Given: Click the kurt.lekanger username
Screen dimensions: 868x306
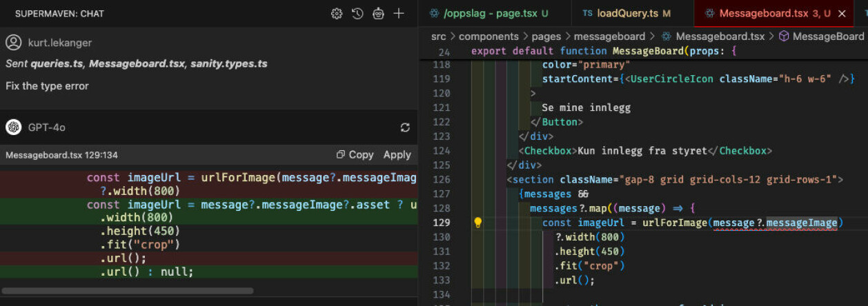Looking at the screenshot, I should click(x=59, y=43).
